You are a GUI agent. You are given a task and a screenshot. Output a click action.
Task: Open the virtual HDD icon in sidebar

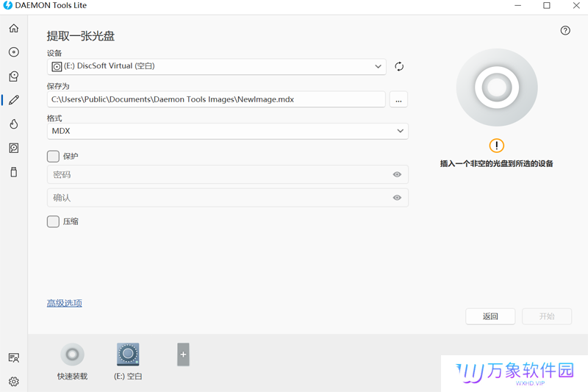pyautogui.click(x=14, y=148)
